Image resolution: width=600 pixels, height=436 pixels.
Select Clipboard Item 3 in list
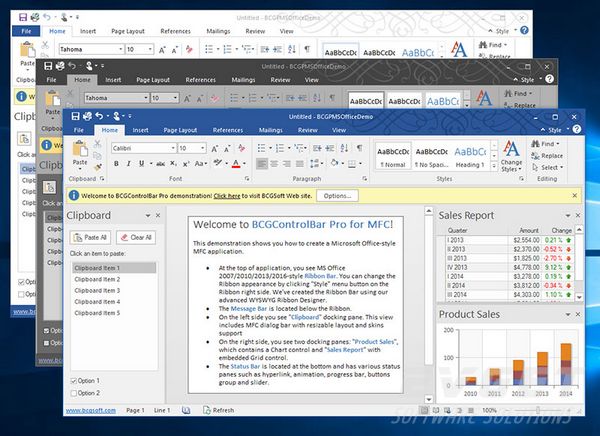[x=114, y=291]
